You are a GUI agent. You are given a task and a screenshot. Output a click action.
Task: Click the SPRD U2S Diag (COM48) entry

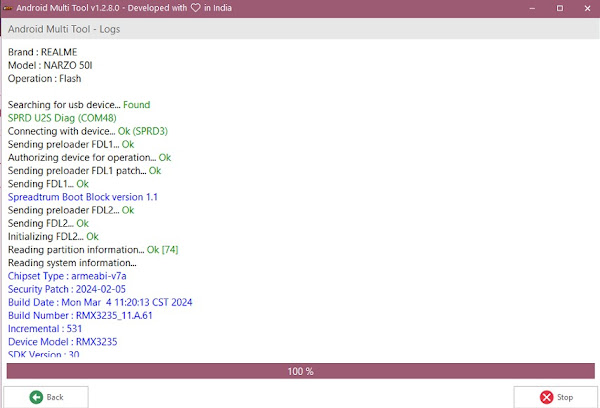59,118
